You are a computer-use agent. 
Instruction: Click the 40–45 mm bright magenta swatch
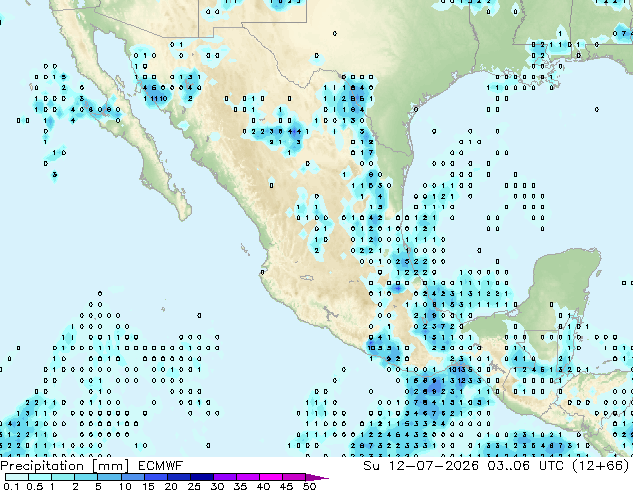pos(271,477)
